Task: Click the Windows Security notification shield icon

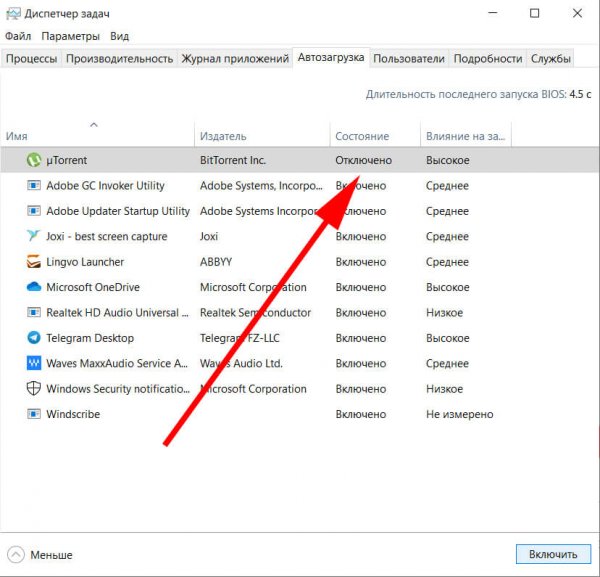Action: (33, 389)
